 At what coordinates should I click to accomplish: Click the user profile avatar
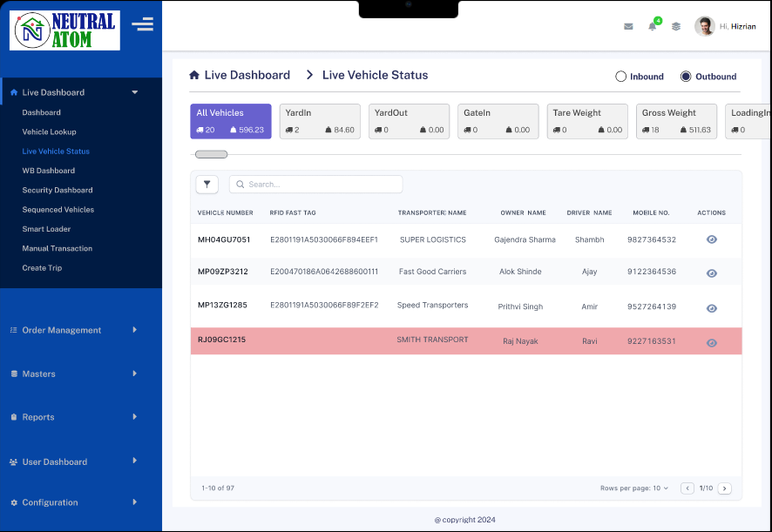[x=704, y=26]
